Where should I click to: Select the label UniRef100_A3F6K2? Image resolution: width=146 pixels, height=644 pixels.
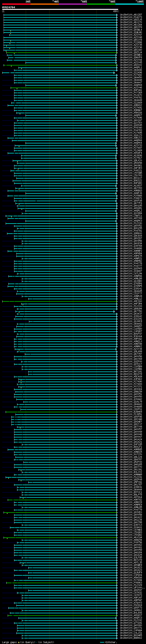(x=131, y=379)
